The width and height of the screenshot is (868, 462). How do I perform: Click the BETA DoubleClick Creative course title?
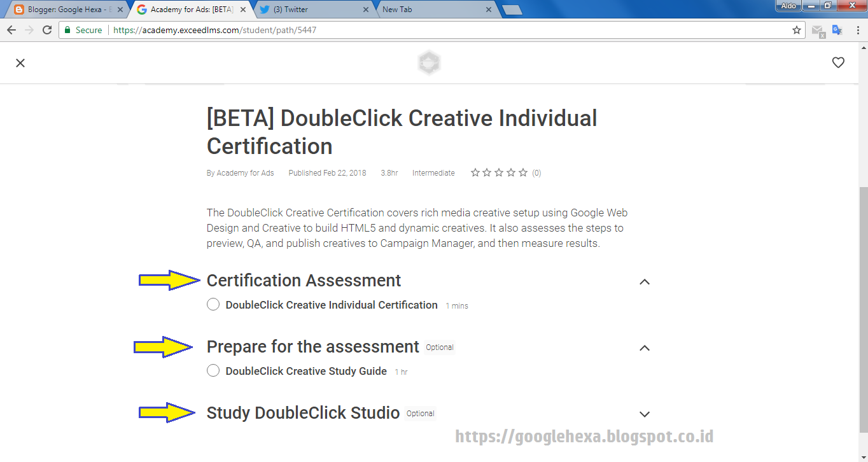(x=402, y=132)
